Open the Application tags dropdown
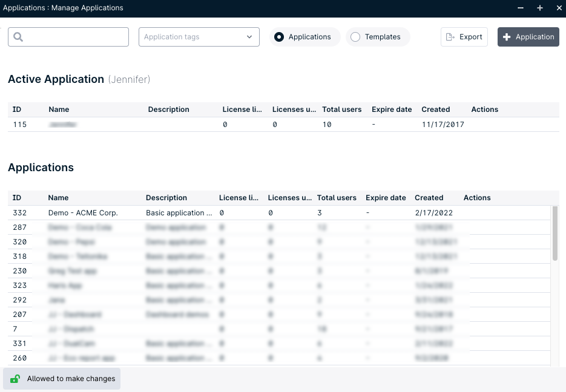Screen dimensions: 566x392 click(x=199, y=37)
